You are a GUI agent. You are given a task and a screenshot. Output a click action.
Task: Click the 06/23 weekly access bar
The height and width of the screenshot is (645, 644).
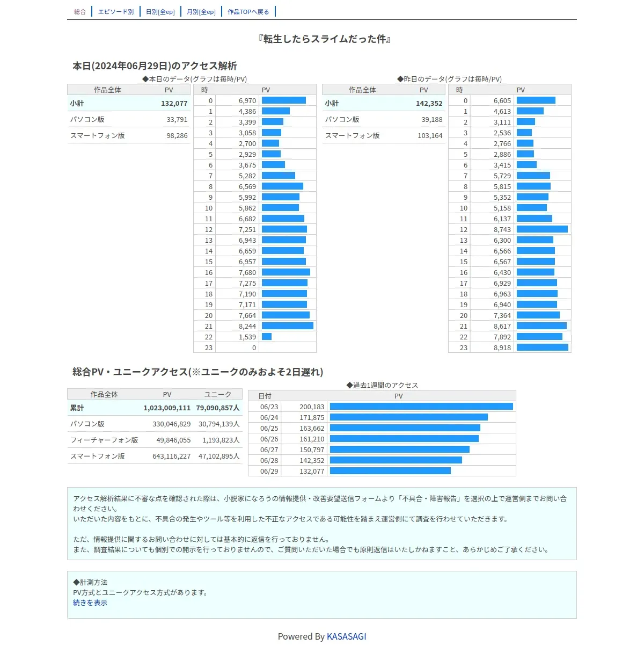click(421, 407)
